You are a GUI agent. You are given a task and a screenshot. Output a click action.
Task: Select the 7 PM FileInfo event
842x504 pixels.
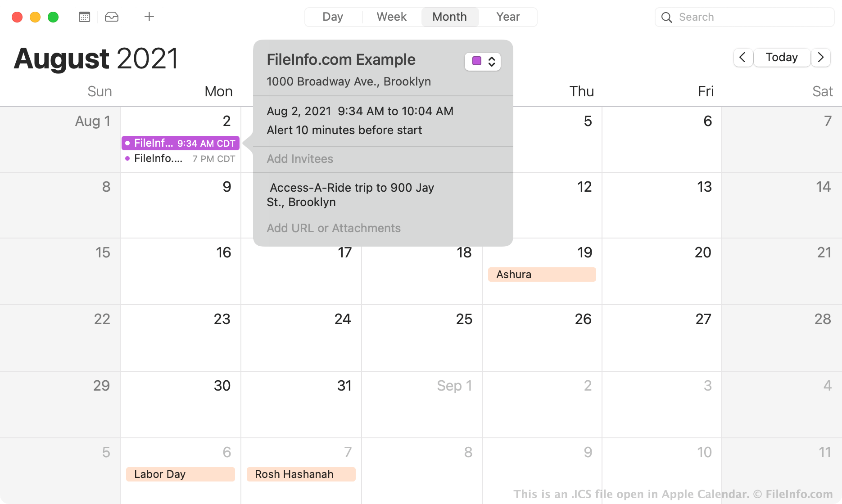click(180, 158)
